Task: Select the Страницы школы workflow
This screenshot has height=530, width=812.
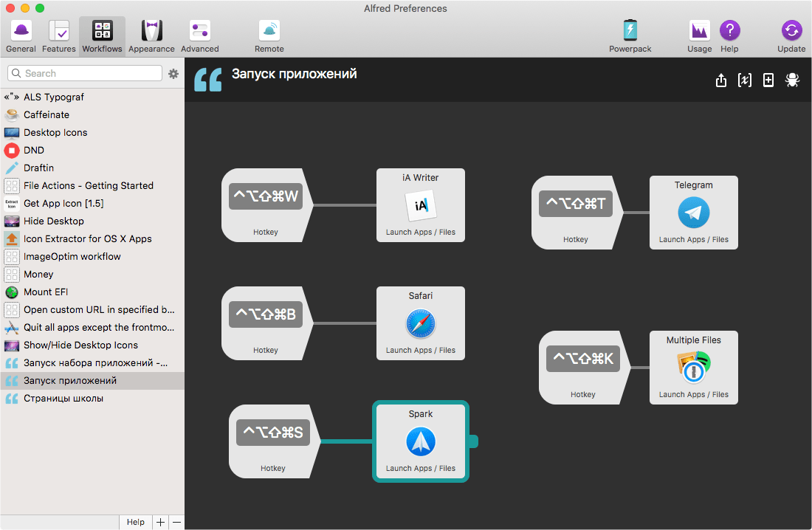Action: (92, 399)
